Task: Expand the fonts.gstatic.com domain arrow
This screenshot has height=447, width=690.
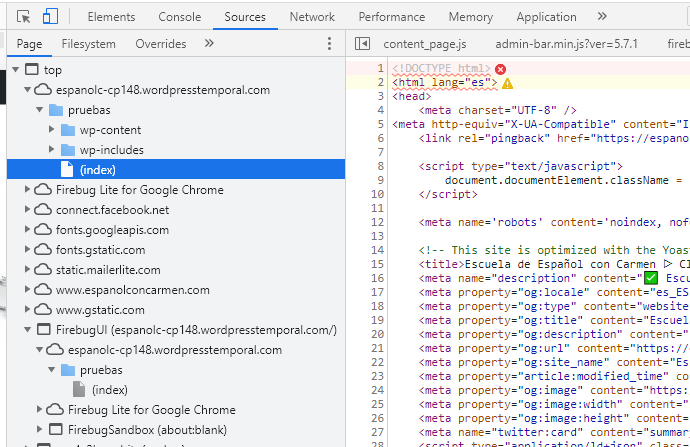Action: (x=27, y=249)
